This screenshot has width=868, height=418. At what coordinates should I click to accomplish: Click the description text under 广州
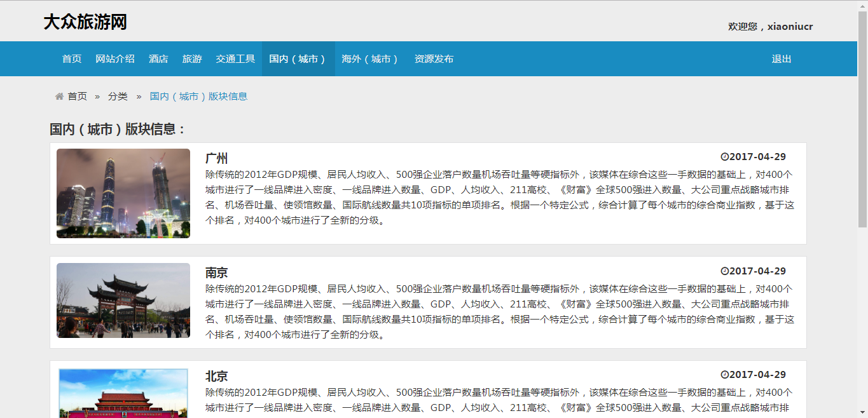point(500,198)
